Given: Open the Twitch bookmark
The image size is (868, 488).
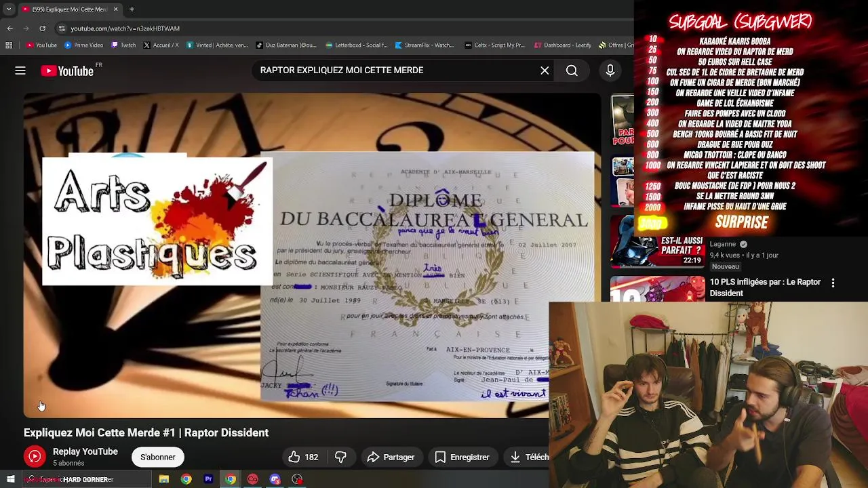Looking at the screenshot, I should (123, 45).
